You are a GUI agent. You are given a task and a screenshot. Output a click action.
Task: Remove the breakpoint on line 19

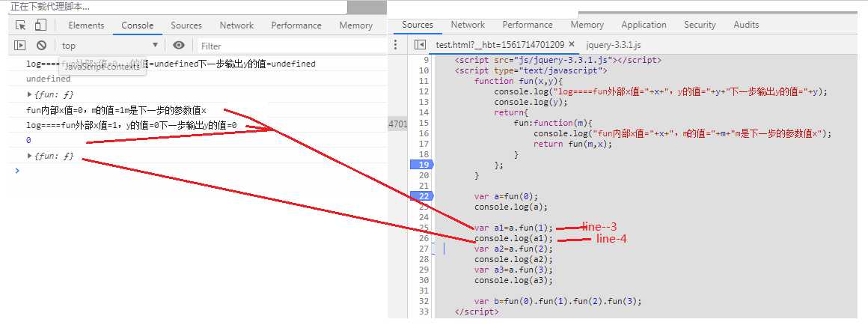422,165
